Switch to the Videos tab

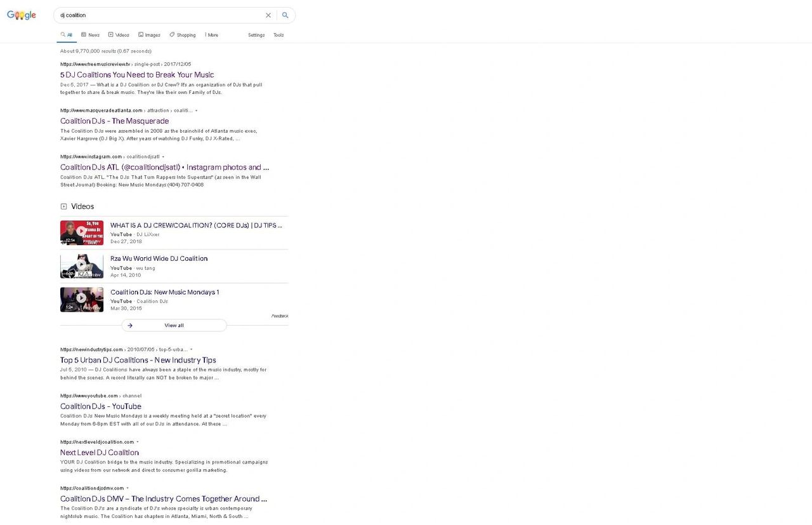[x=119, y=35]
